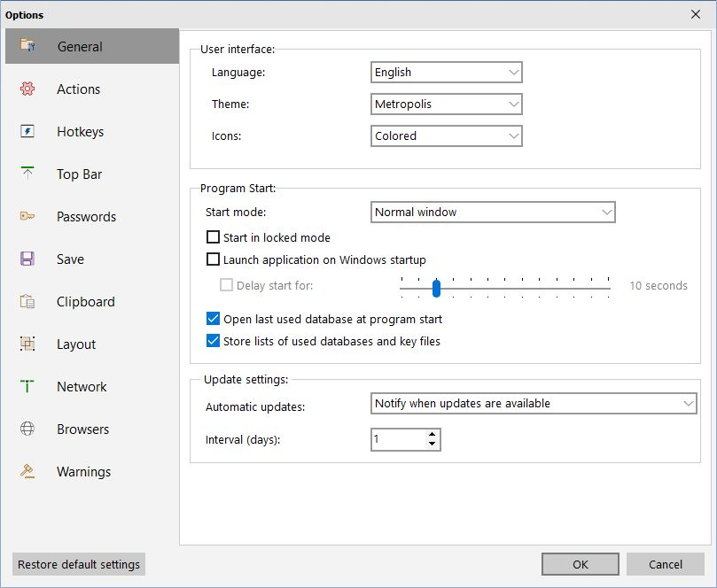Click the green Network icon
717x588 pixels.
coord(27,386)
